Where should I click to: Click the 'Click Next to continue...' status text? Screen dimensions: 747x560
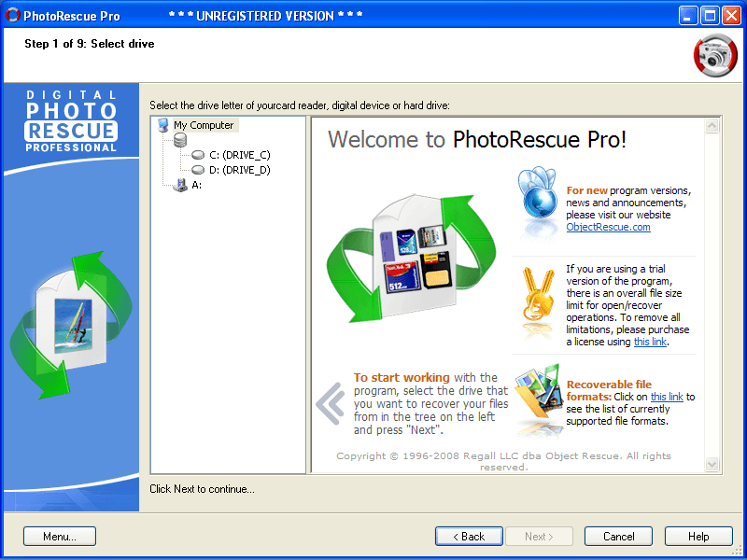click(202, 489)
